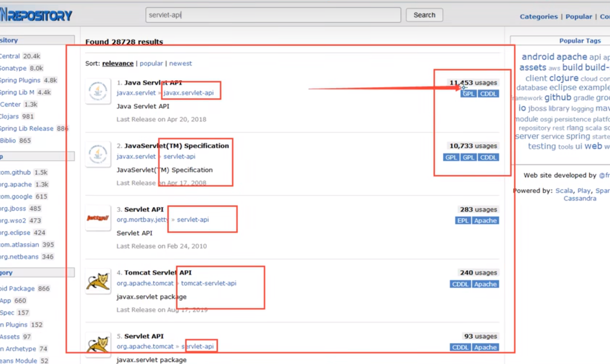610x364 pixels.
Task: Open the org.mortbay.jetty group link
Action: click(143, 219)
